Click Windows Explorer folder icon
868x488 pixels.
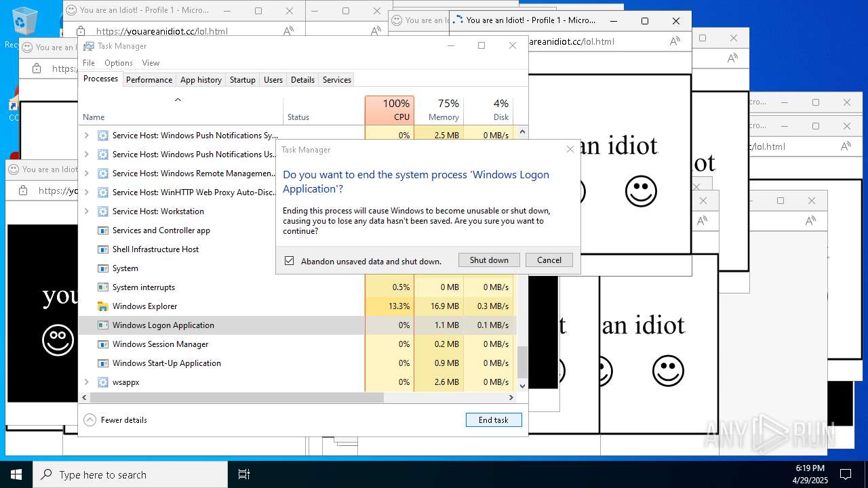(x=103, y=306)
